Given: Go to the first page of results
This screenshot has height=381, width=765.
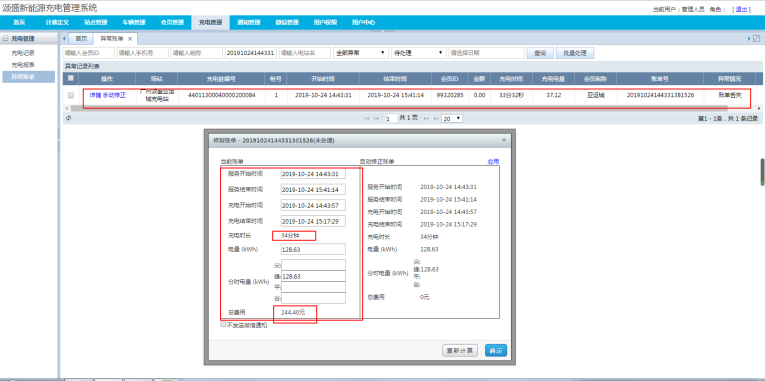Looking at the screenshot, I should click(x=366, y=119).
